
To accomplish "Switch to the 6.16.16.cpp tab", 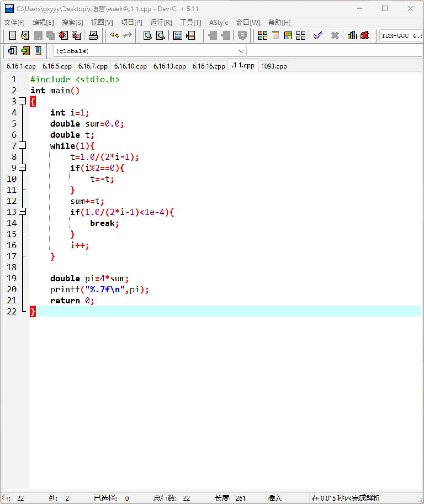I will (x=209, y=66).
